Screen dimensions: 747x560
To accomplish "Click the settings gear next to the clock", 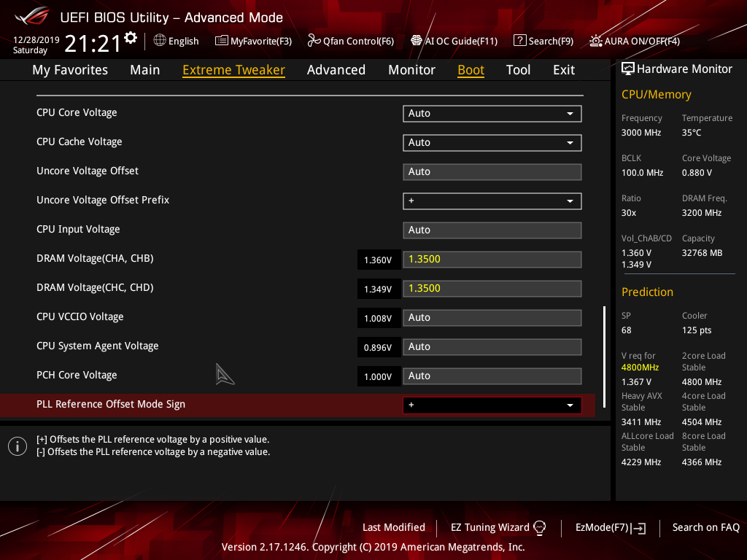I will click(130, 38).
